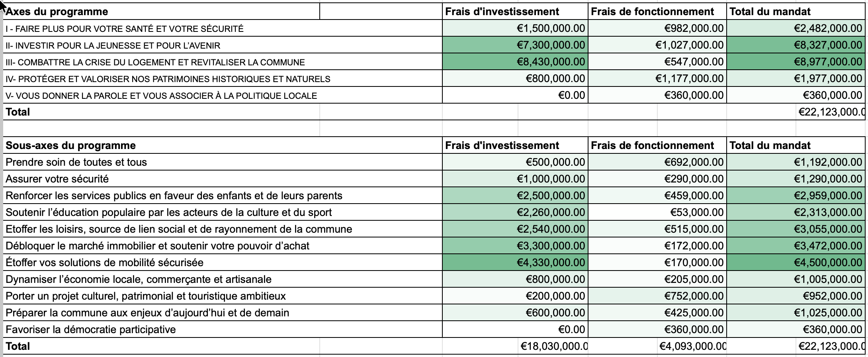
Task: Click the 'Sous-axes du programme' header cell
Action: (70, 145)
